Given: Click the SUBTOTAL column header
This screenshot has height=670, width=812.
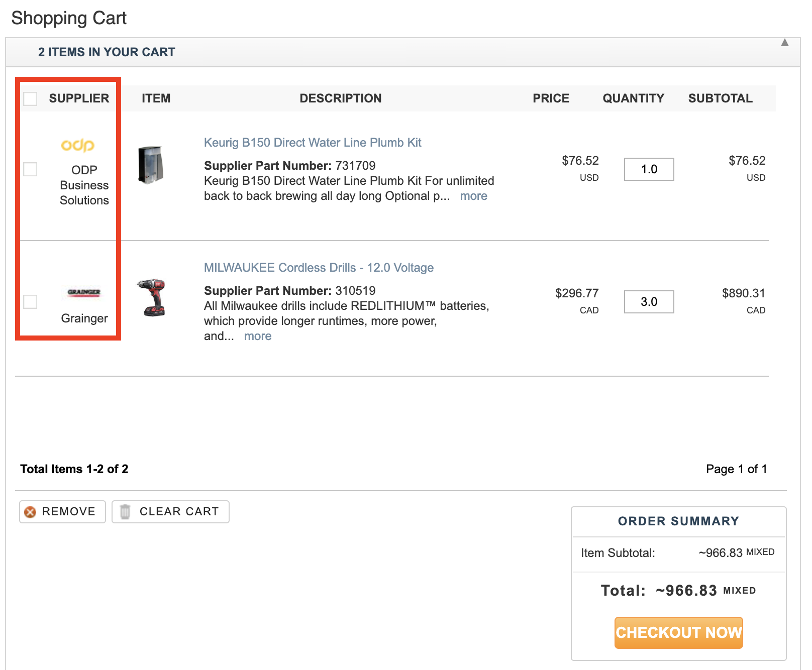Looking at the screenshot, I should click(720, 98).
